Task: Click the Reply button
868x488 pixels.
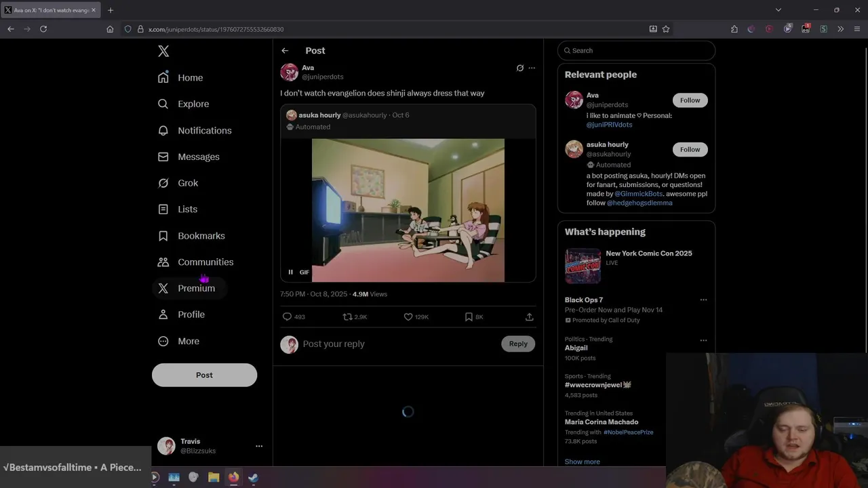Action: click(x=518, y=344)
